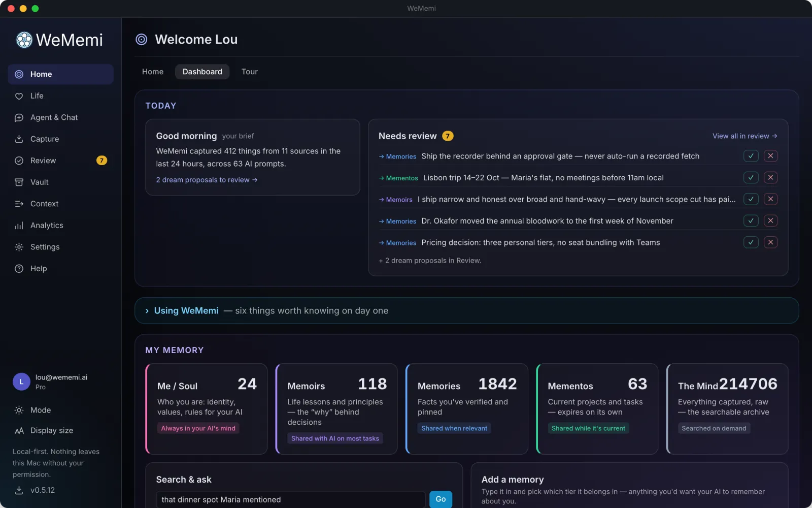This screenshot has height=508, width=812.
Task: Switch to the Dashboard tab
Action: (x=202, y=72)
